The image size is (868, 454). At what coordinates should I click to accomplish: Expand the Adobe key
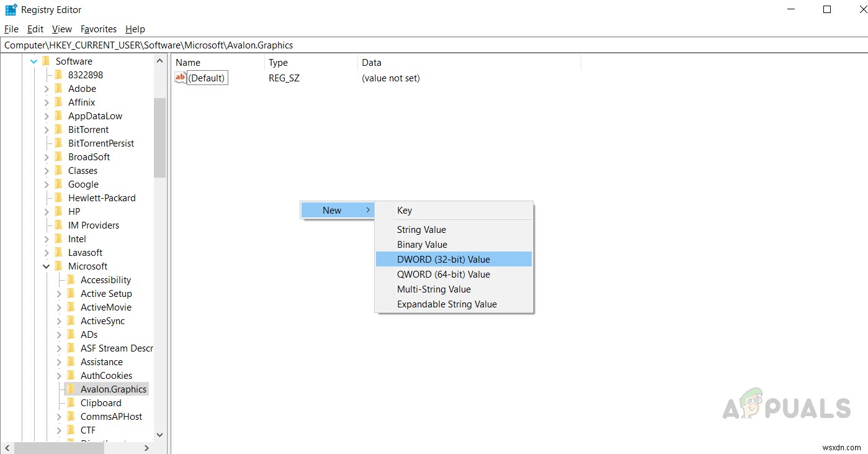[47, 88]
